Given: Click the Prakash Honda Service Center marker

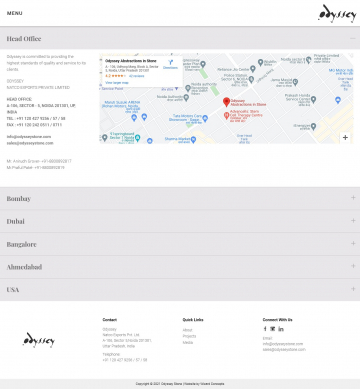Looking at the screenshot, I should coord(313,99).
